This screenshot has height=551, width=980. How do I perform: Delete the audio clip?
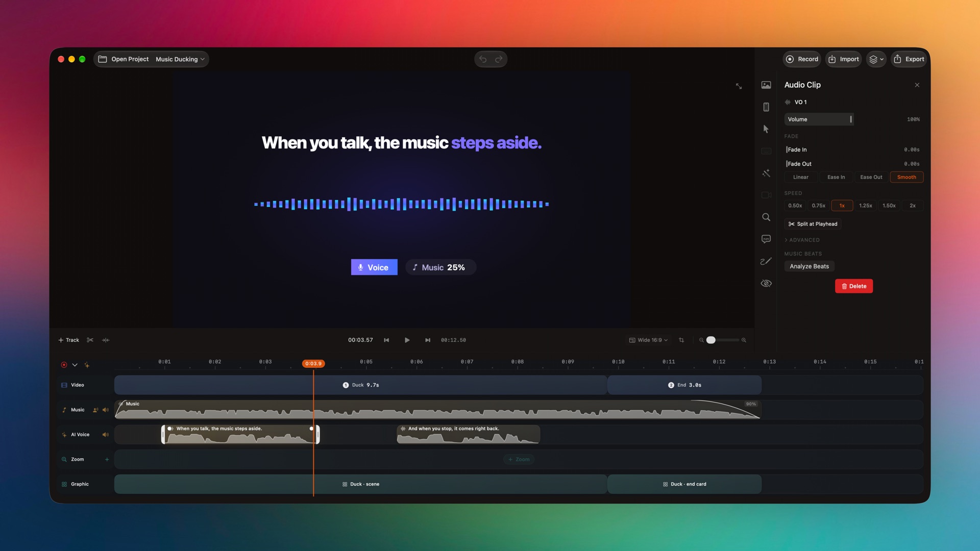[x=854, y=286]
